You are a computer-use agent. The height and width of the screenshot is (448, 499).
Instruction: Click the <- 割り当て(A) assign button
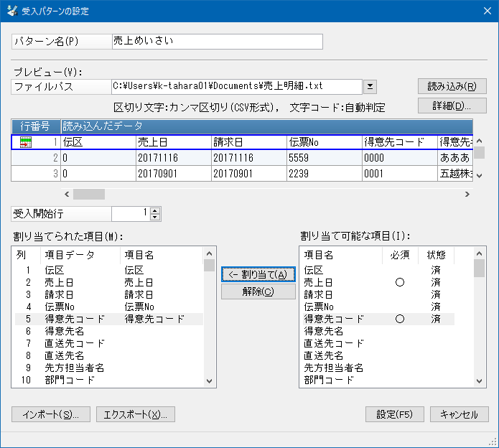tap(258, 274)
